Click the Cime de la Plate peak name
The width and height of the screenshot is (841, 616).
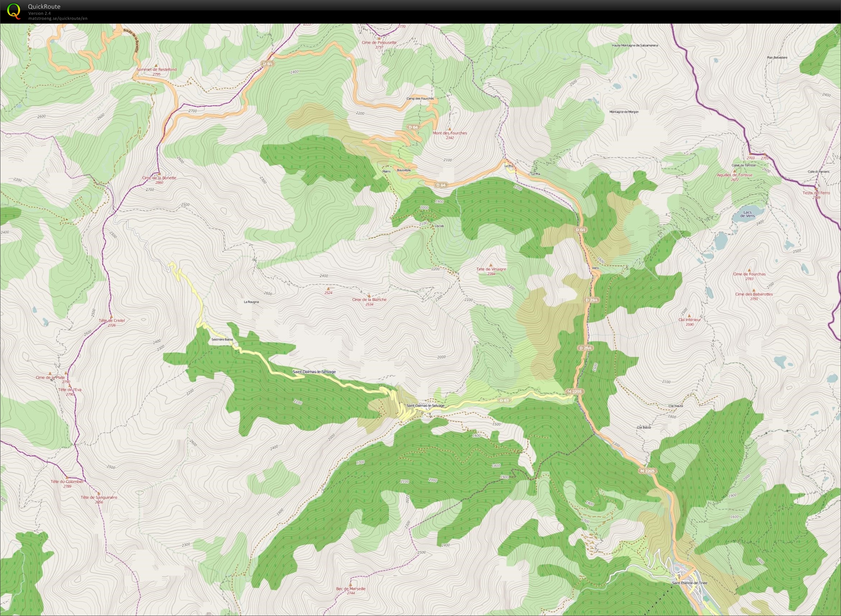point(50,377)
